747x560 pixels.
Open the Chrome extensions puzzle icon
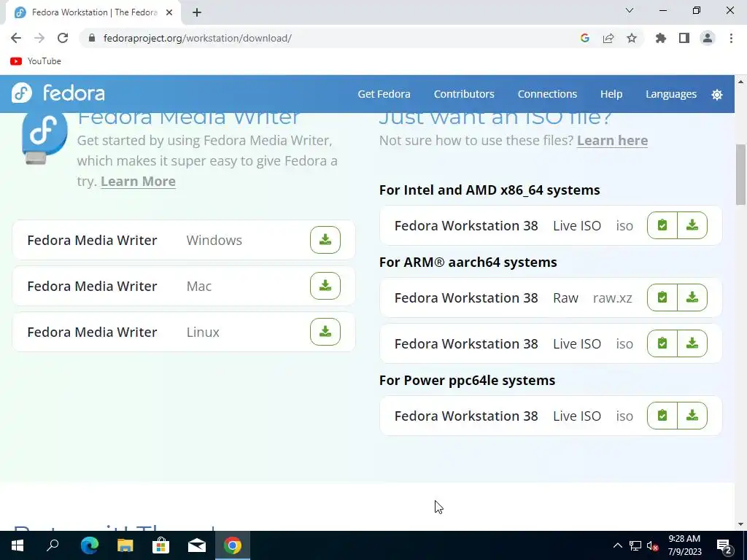coord(661,38)
